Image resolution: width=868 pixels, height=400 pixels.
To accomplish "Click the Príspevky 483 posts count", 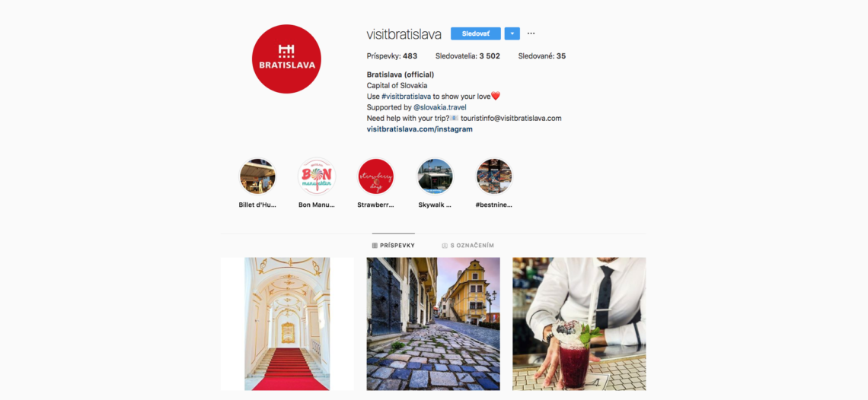I will tap(392, 56).
